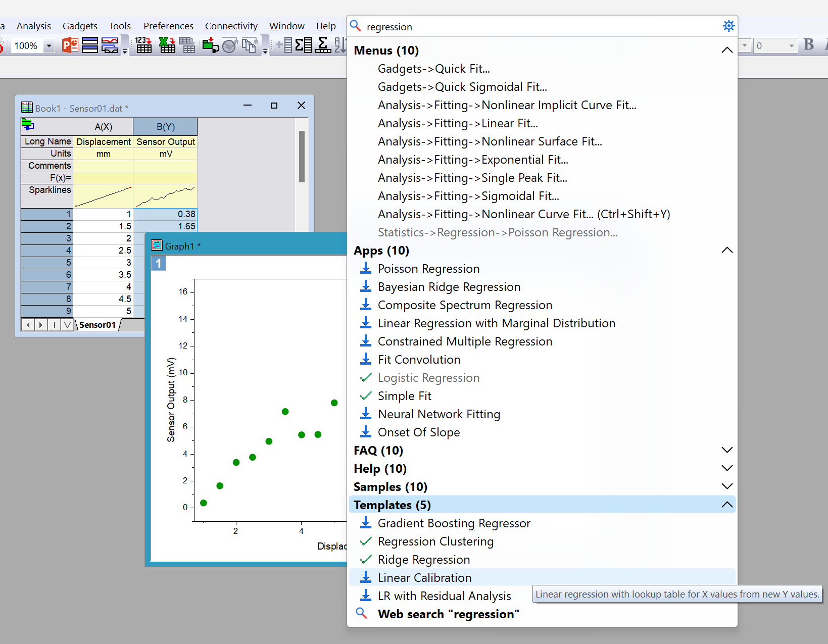Open the Analysis menu

(x=33, y=26)
